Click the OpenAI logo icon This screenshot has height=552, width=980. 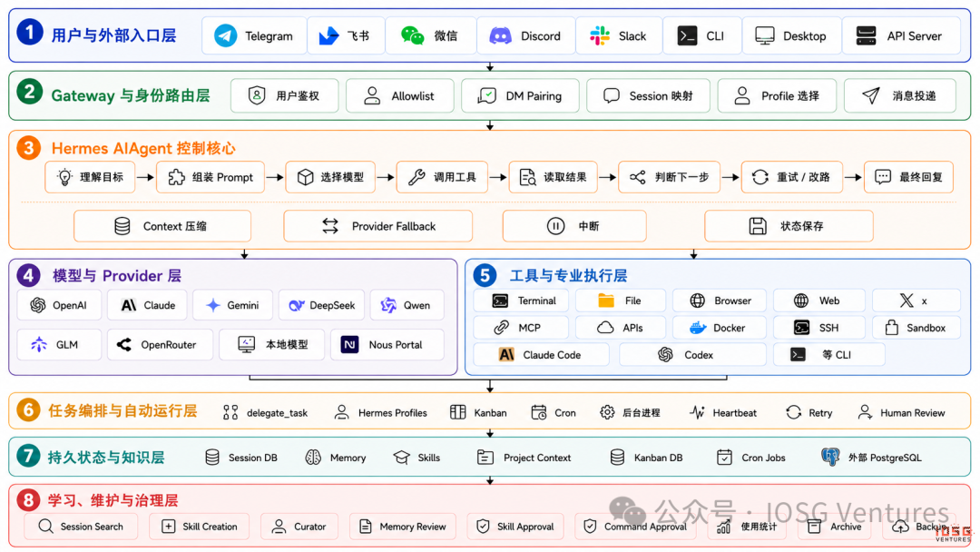[38, 305]
